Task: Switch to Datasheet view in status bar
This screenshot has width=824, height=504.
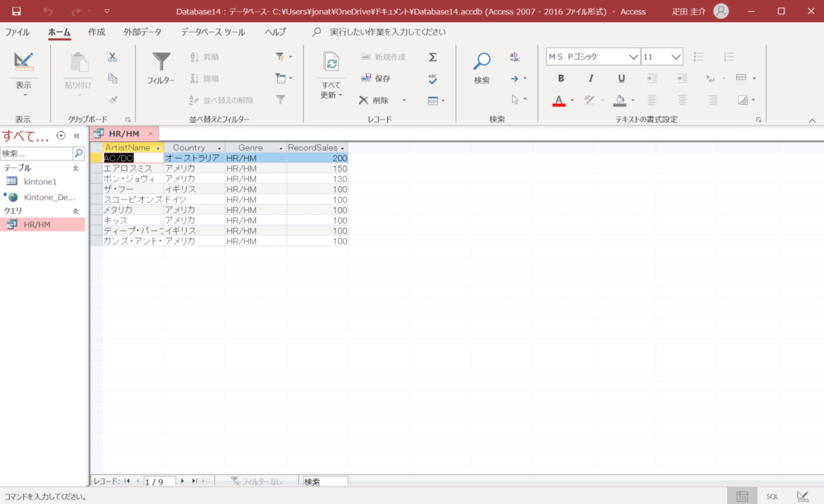Action: 742,496
